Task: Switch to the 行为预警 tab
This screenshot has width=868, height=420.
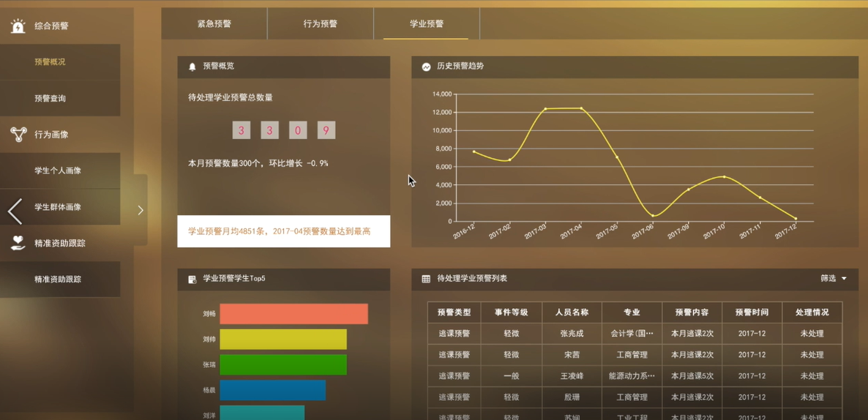Action: point(321,24)
